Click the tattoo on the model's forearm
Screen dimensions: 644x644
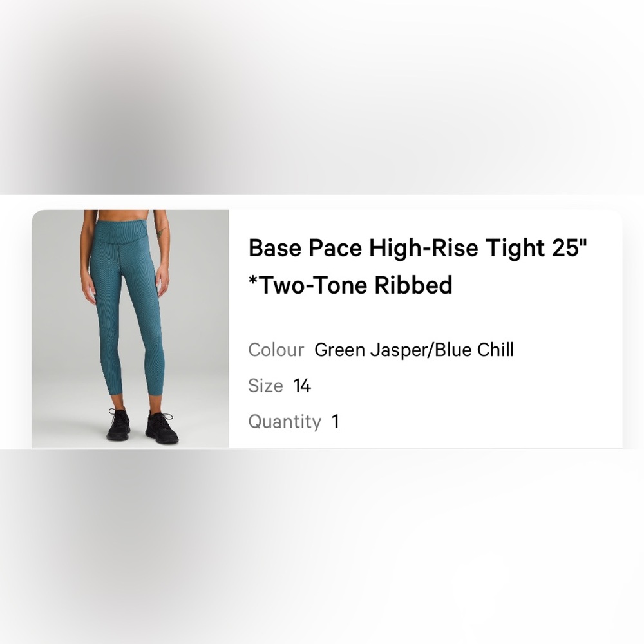[x=160, y=234]
